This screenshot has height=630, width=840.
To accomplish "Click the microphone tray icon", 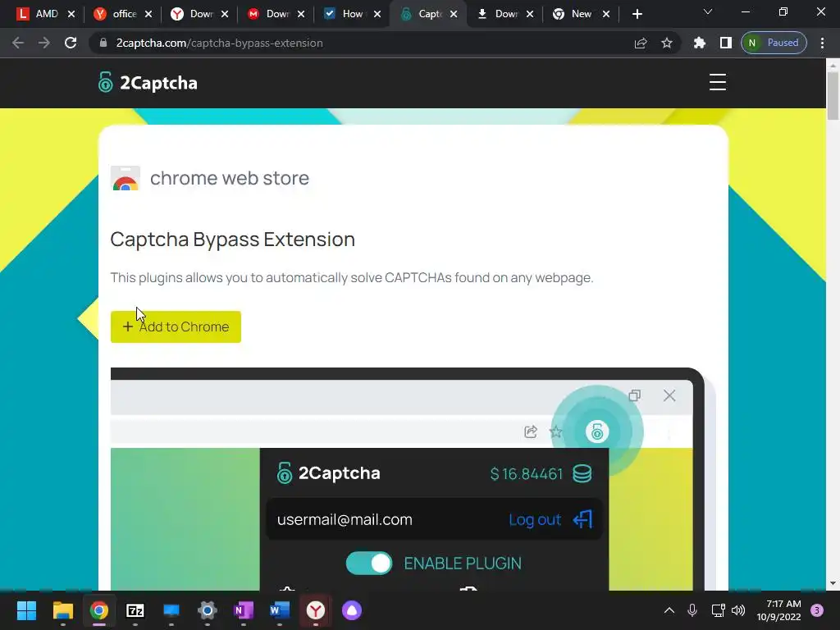I will pos(692,610).
